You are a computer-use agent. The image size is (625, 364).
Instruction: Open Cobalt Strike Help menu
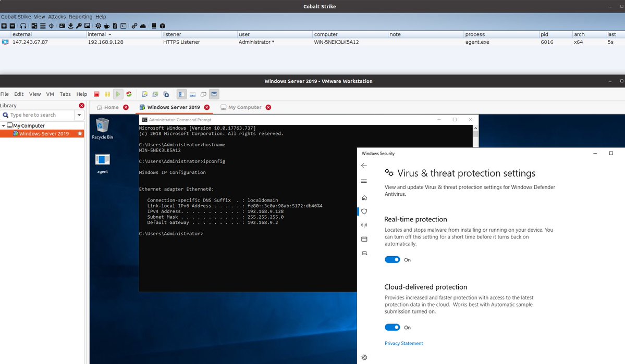101,17
